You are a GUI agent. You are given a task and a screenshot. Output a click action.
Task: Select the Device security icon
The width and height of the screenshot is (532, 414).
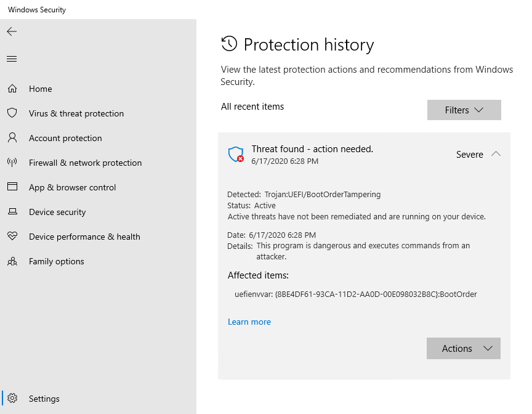pyautogui.click(x=12, y=212)
